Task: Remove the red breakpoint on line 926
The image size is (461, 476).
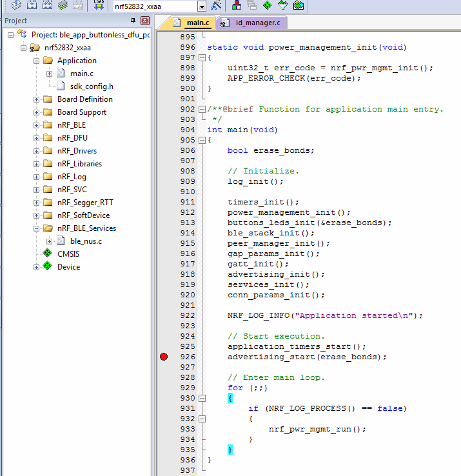Action: [164, 357]
